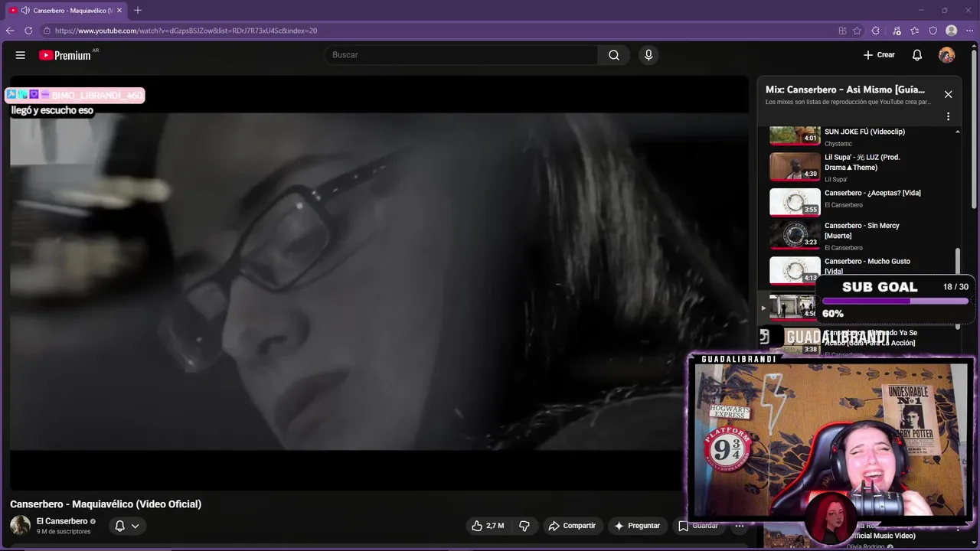Click the video title Canserbero - Maquiavélico
Image resolution: width=980 pixels, height=551 pixels.
[106, 504]
